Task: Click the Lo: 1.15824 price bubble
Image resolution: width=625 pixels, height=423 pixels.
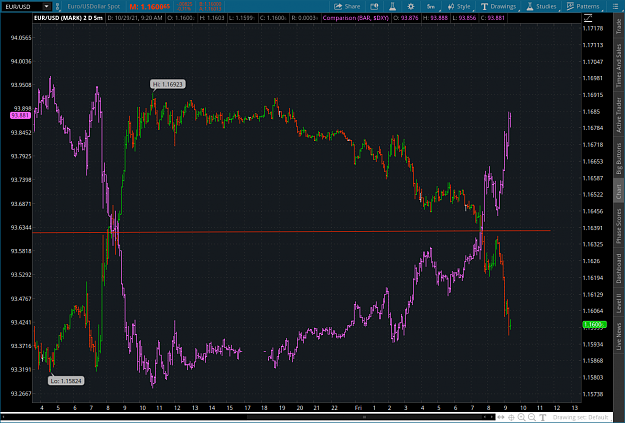Action: coord(66,381)
